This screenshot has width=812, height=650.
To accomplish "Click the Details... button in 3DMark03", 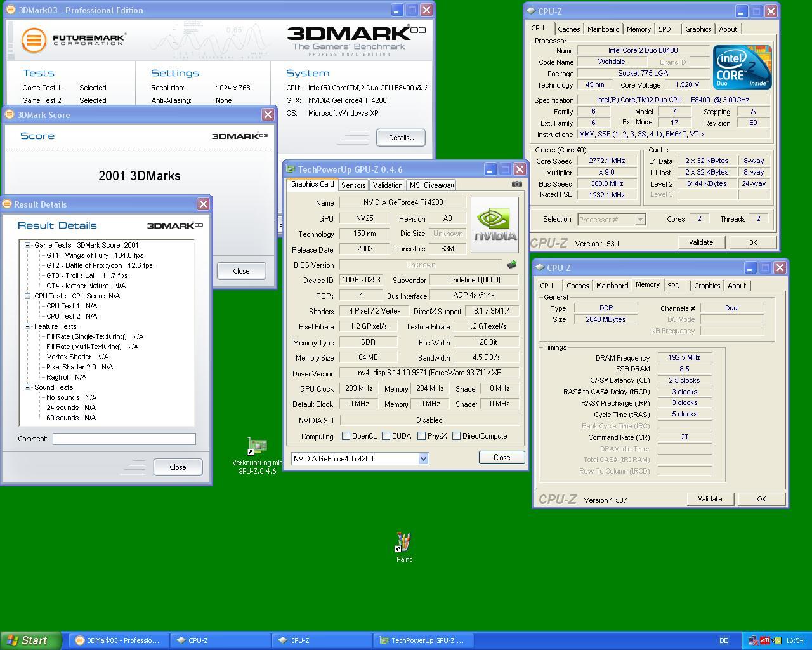I will click(x=400, y=137).
